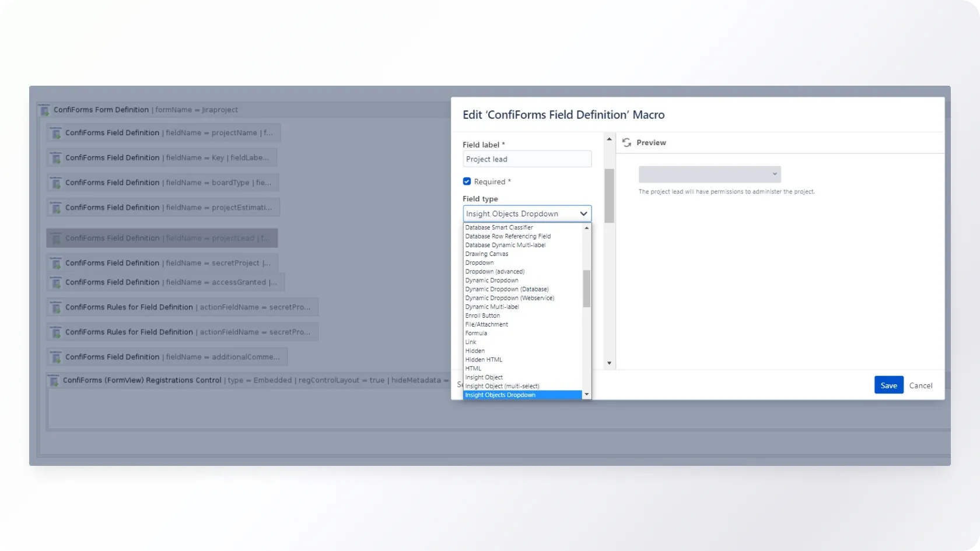The width and height of the screenshot is (980, 551).
Task: Click the projectName field definition macro icon
Action: point(56,133)
